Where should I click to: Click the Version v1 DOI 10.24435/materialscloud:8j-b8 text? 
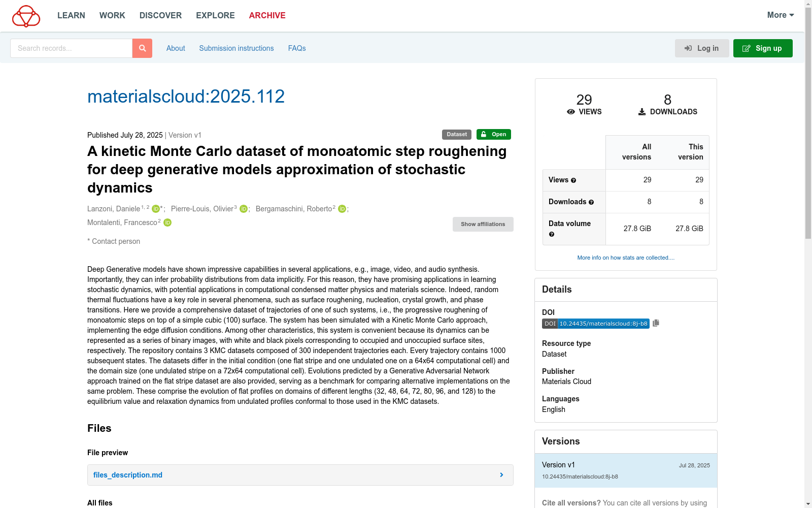pyautogui.click(x=580, y=477)
